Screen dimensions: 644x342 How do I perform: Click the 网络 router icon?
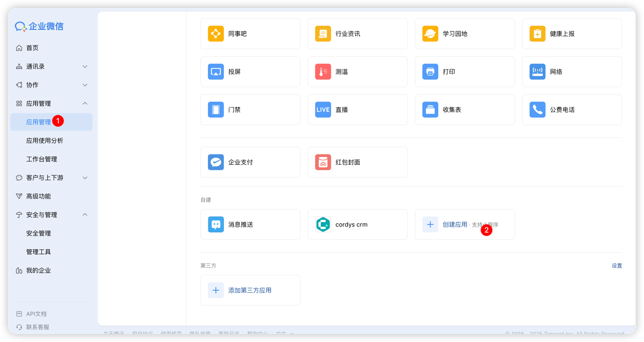pos(537,72)
